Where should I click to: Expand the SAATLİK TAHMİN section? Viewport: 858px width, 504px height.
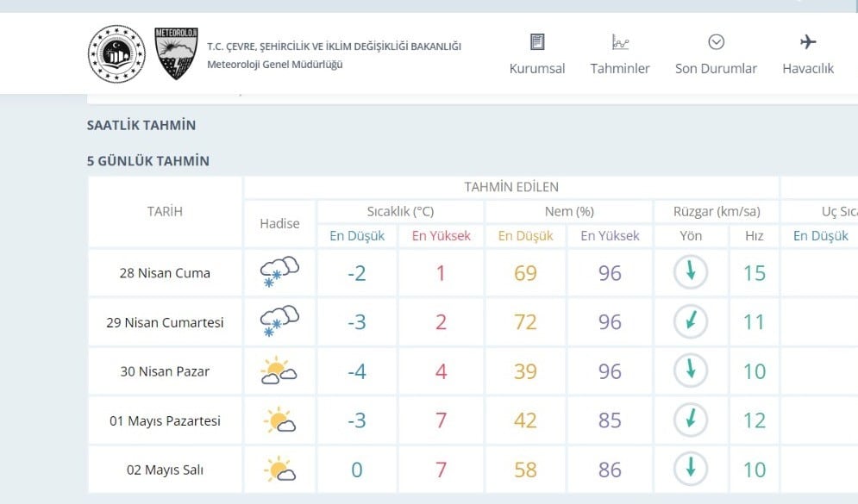(141, 125)
